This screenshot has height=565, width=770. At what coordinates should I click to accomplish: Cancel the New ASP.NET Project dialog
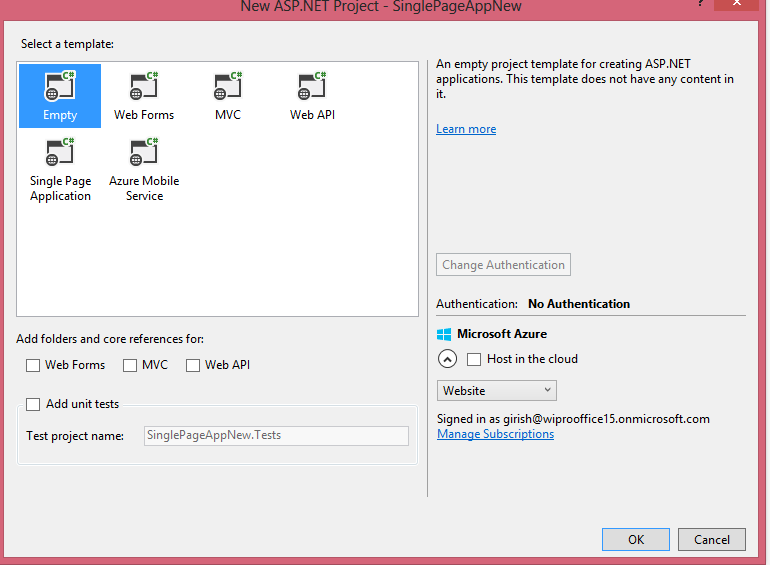(712, 539)
